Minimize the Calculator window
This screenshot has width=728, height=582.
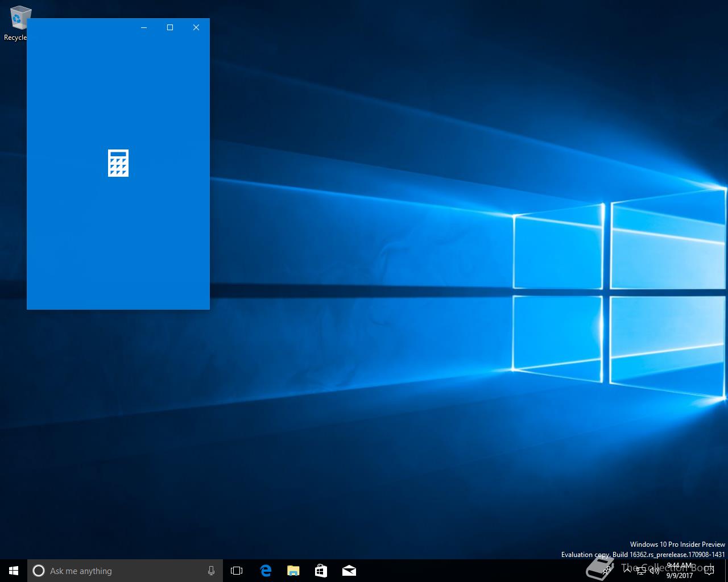point(144,27)
